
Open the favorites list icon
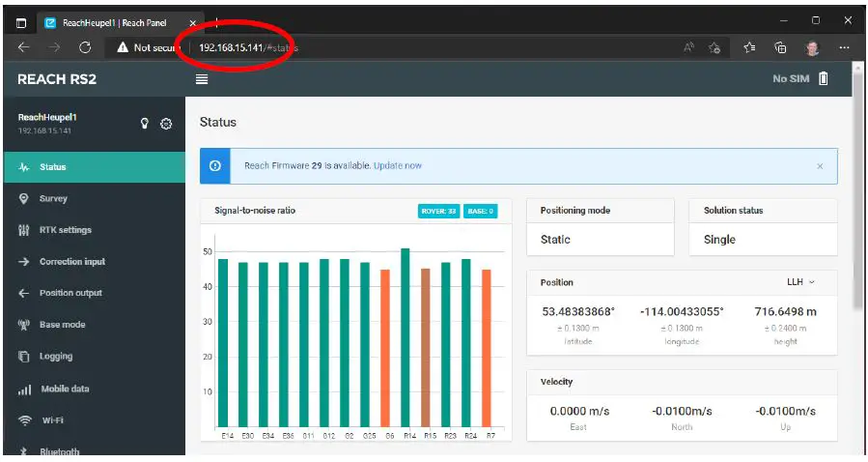[x=749, y=47]
